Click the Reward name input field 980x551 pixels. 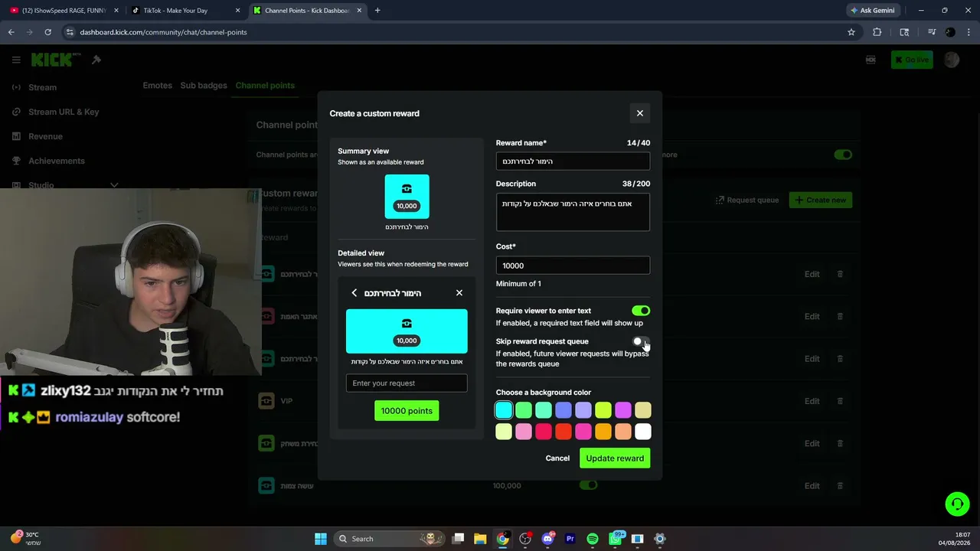coord(573,161)
